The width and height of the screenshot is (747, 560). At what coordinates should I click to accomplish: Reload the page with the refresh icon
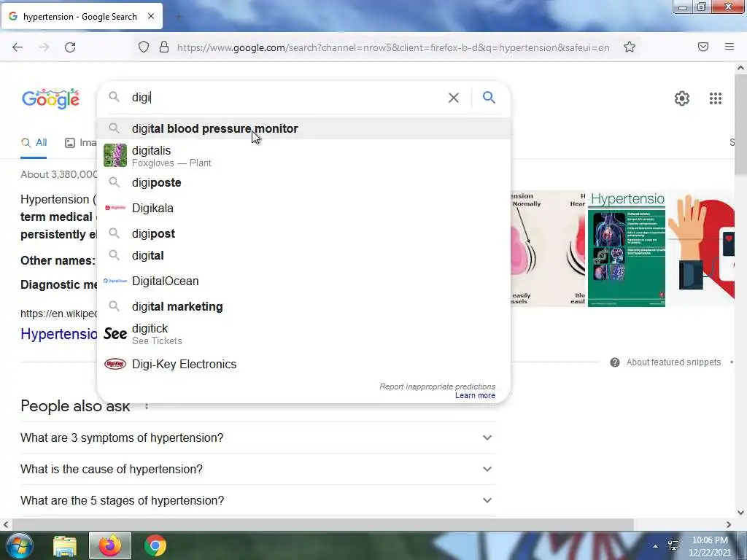tap(70, 47)
